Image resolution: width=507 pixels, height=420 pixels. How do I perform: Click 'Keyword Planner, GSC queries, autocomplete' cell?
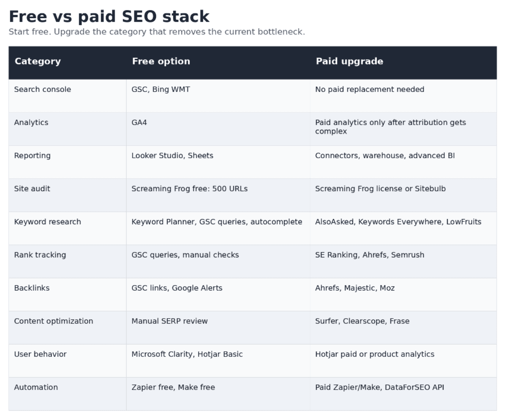pyautogui.click(x=218, y=229)
